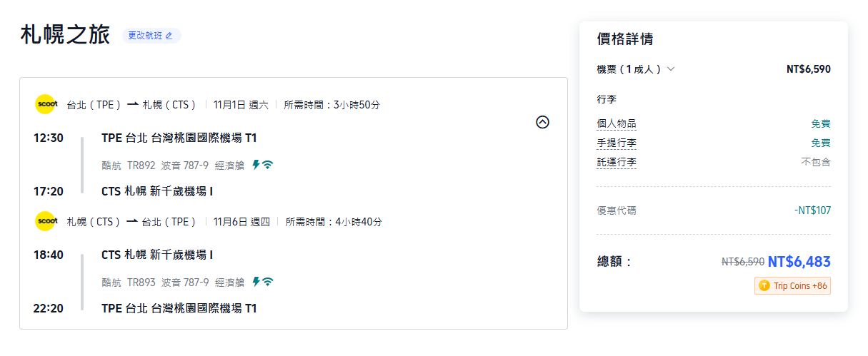Click the power outlet icon for TR893

click(256, 282)
